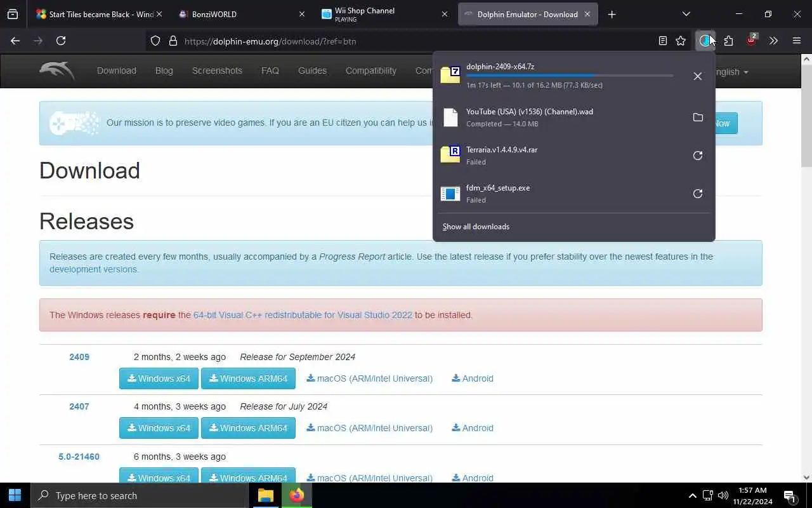Open the notification center icon
Viewport: 812px width, 508px height.
[x=789, y=495]
